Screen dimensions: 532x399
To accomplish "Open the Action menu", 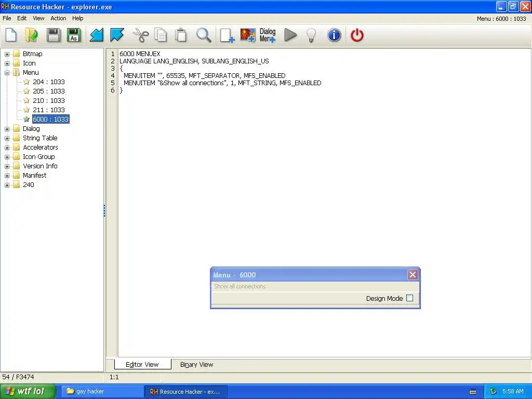I will coord(58,18).
